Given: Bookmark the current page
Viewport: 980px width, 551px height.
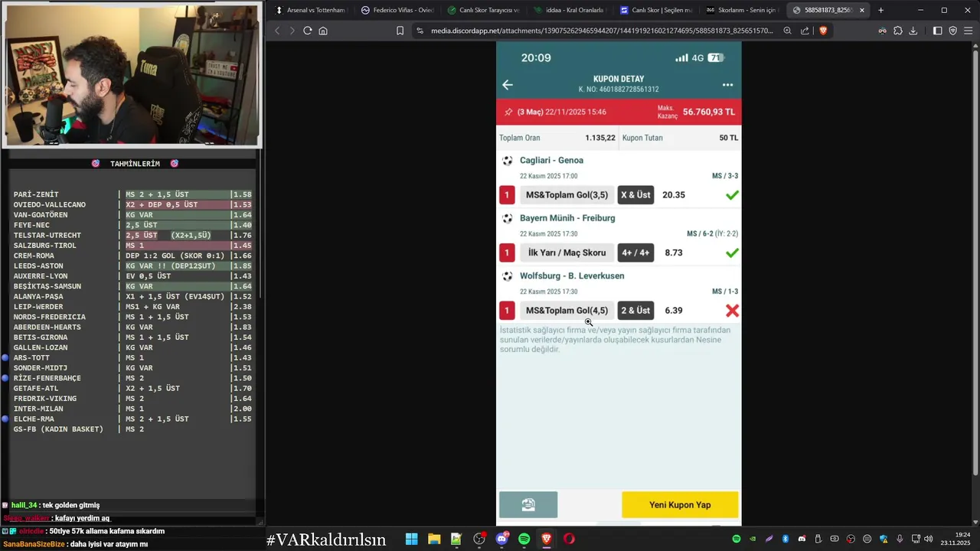Looking at the screenshot, I should (x=400, y=31).
